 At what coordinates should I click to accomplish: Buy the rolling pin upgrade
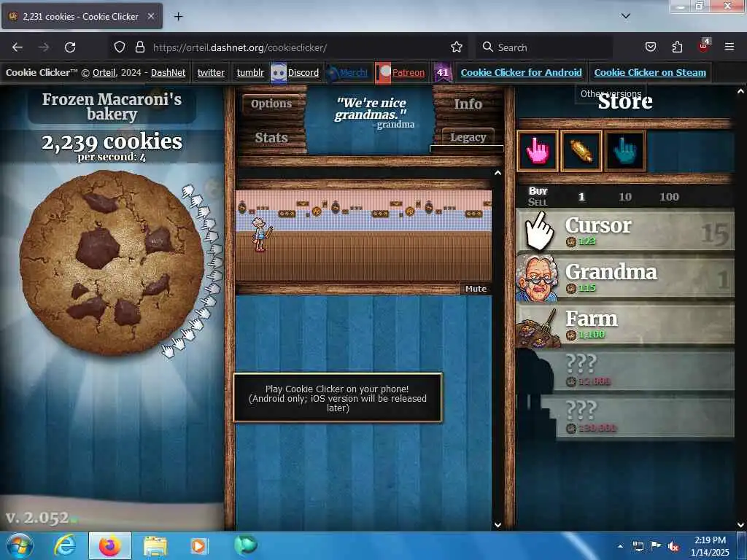point(581,151)
